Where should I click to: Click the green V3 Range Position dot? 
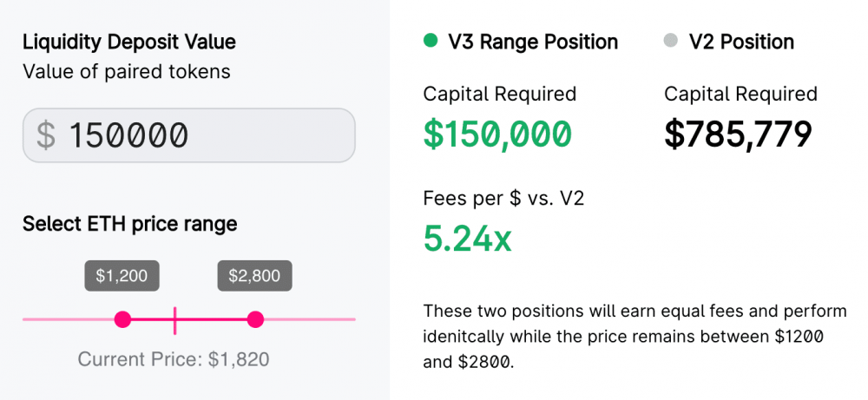431,41
